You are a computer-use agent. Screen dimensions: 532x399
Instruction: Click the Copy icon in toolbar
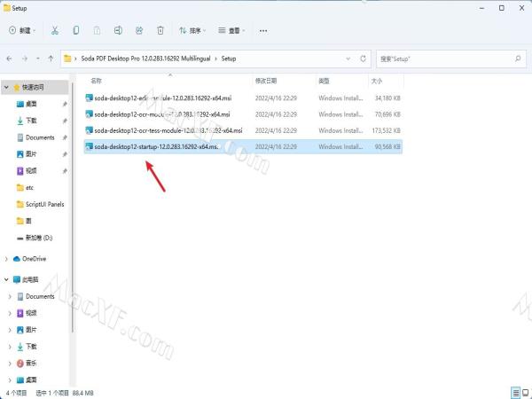pyautogui.click(x=76, y=30)
